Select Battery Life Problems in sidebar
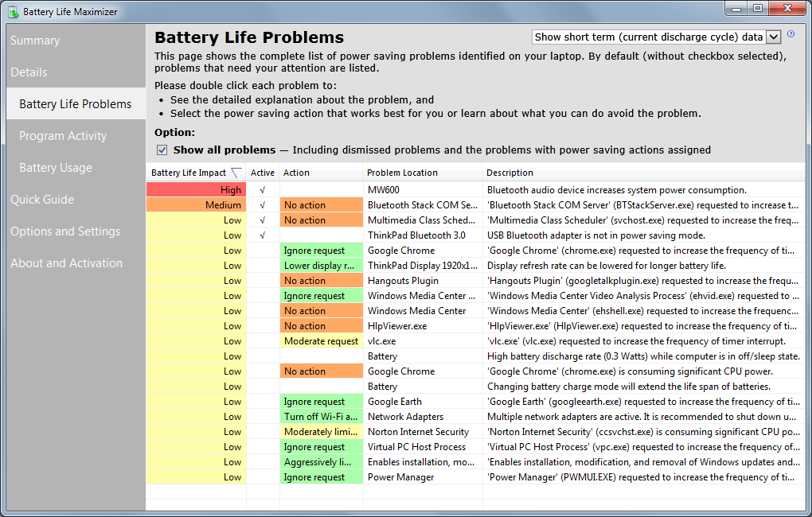 (x=76, y=104)
